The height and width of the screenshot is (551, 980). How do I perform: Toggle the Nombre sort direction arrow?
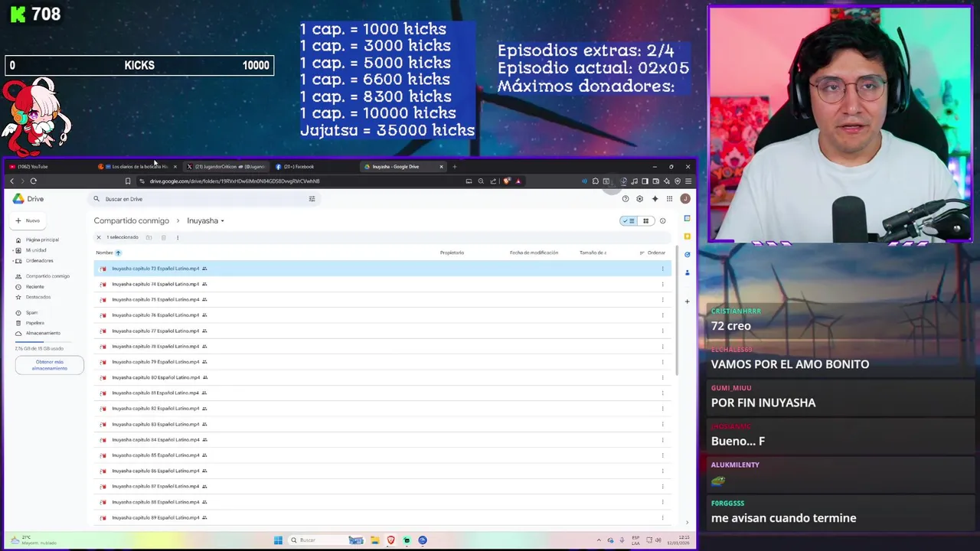tap(118, 253)
